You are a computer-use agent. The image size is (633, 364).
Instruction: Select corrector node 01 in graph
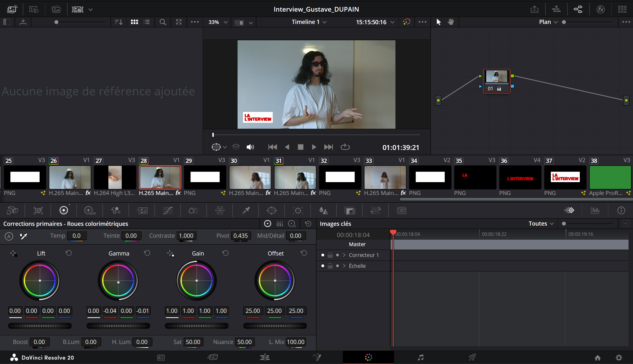496,81
